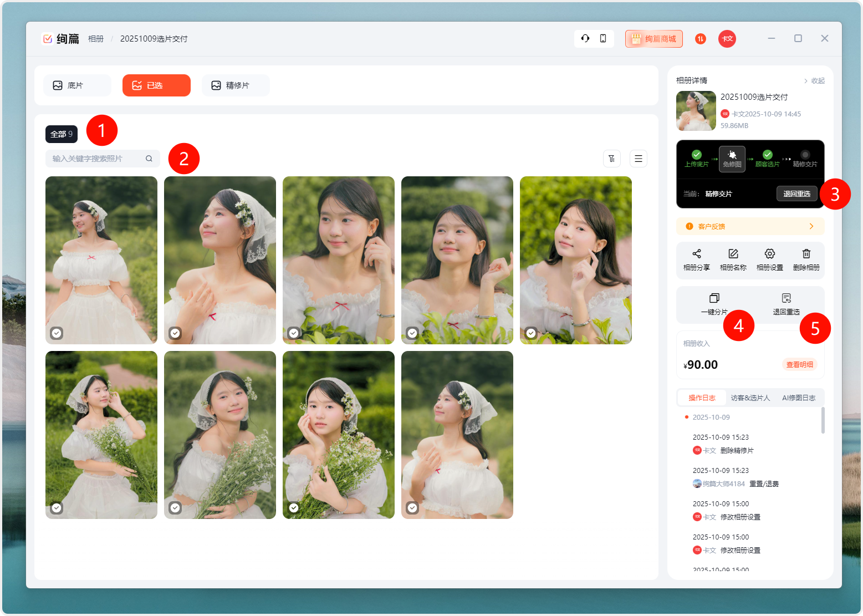Click the 一键分片 copy icon
The height and width of the screenshot is (616, 863).
714,298
